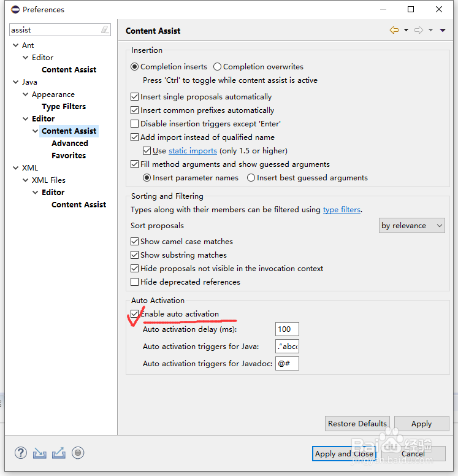Viewport: 458px width, 476px height.
Task: Click the Export preferences icon
Action: pos(59,453)
